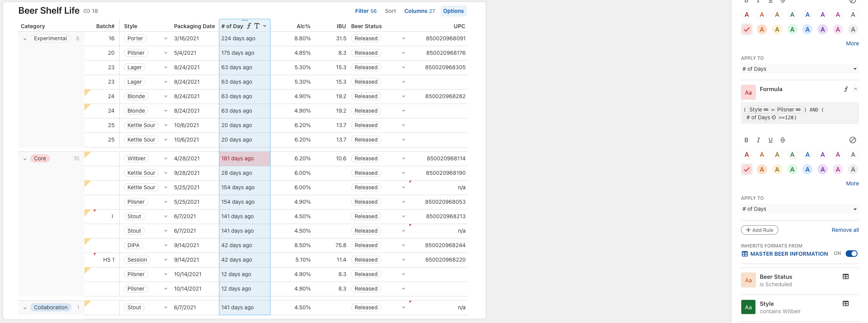Choose gray text color in Formula rule
Viewport: 868px width, 323px height.
tap(853, 154)
